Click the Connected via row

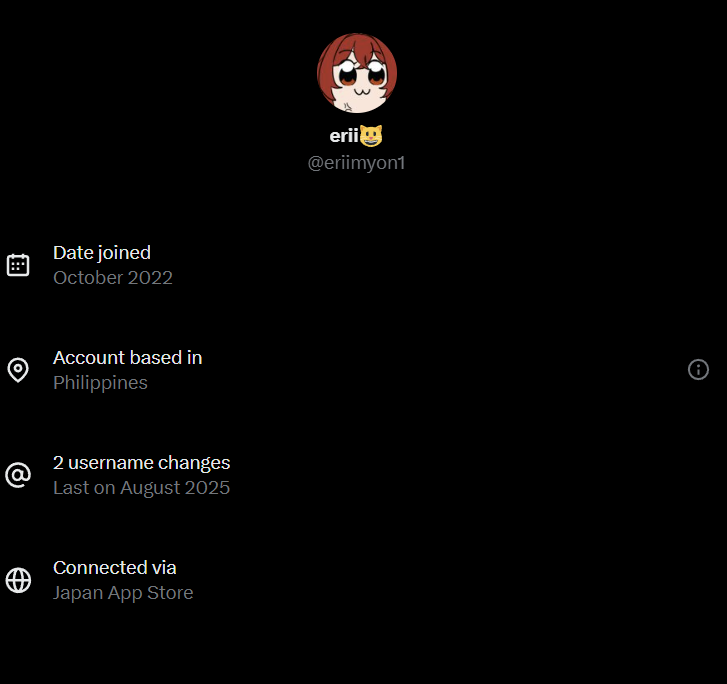[x=364, y=580]
